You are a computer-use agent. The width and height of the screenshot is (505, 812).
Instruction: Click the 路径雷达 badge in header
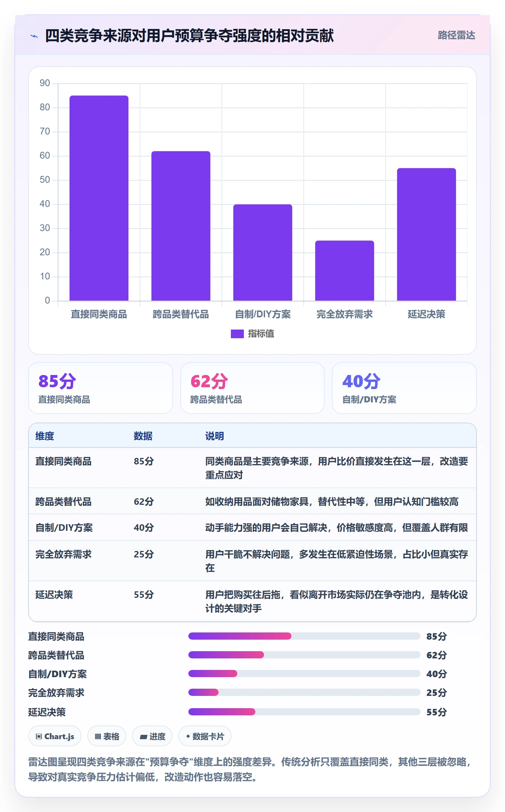pyautogui.click(x=456, y=35)
